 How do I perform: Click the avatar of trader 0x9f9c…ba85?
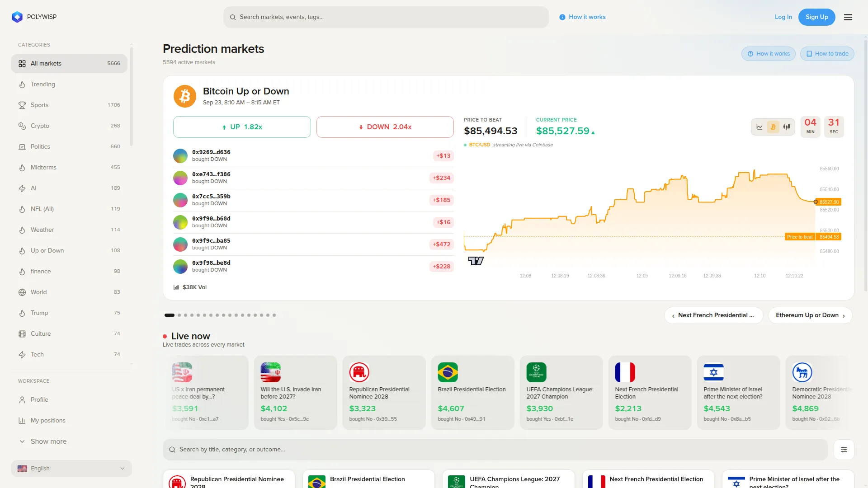click(180, 244)
